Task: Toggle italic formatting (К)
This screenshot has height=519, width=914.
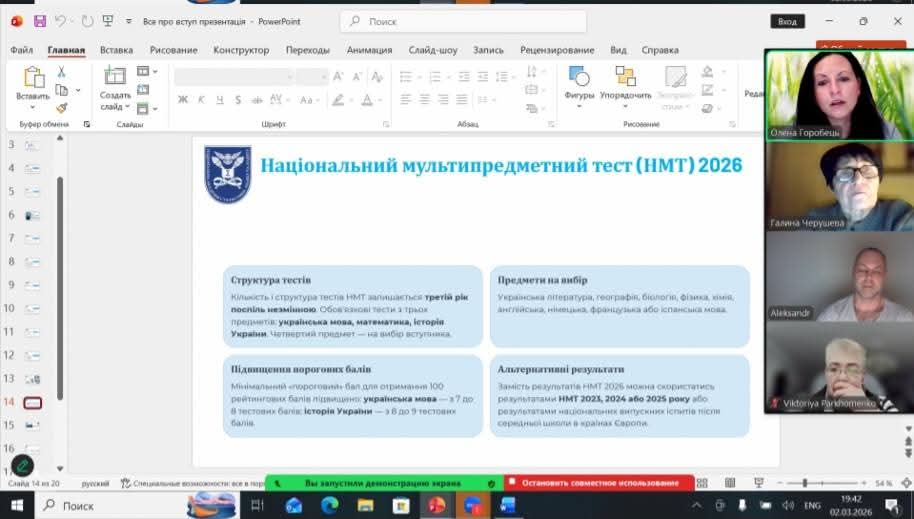Action: 200,100
